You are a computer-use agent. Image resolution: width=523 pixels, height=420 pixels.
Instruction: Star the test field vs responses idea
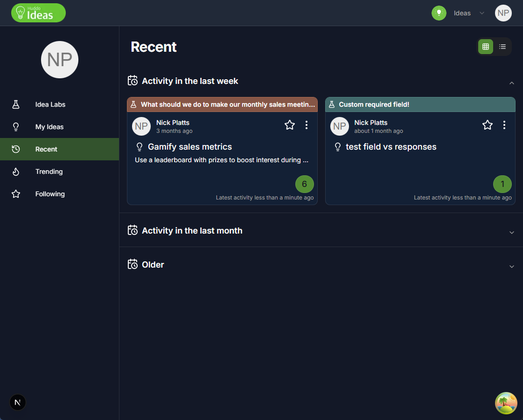click(x=488, y=125)
